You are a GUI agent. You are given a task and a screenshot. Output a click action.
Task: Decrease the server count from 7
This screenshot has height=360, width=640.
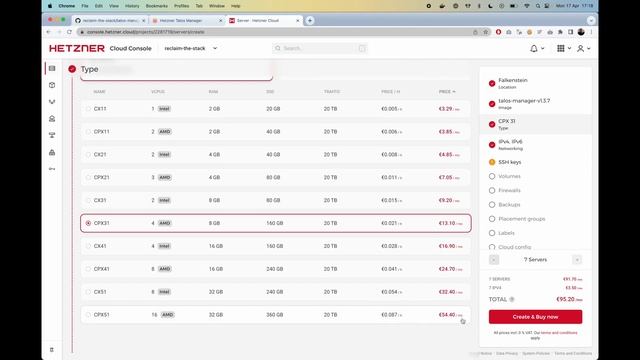pos(494,260)
